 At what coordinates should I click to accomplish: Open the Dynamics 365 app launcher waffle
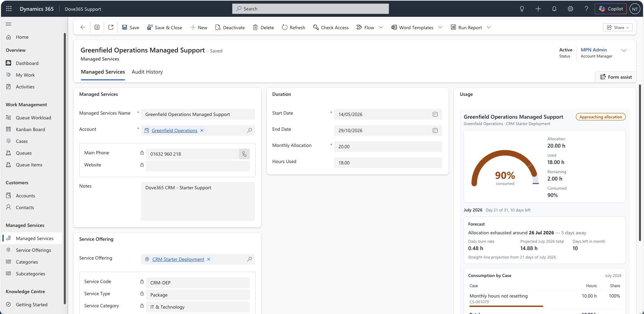9,9
